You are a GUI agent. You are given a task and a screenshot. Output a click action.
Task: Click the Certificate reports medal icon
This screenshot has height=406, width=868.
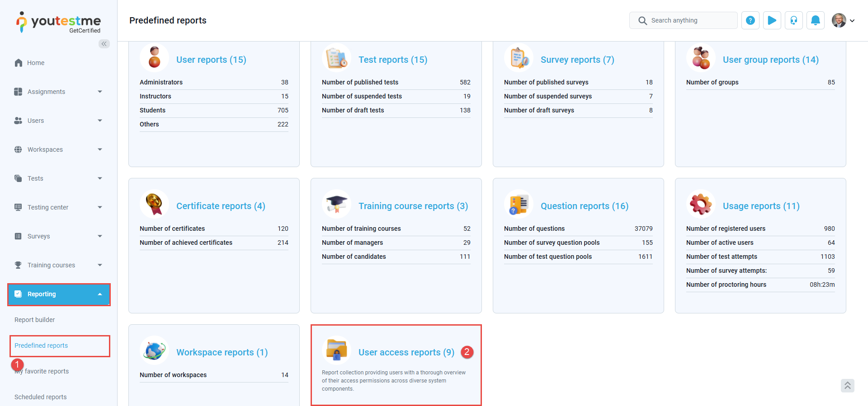154,205
